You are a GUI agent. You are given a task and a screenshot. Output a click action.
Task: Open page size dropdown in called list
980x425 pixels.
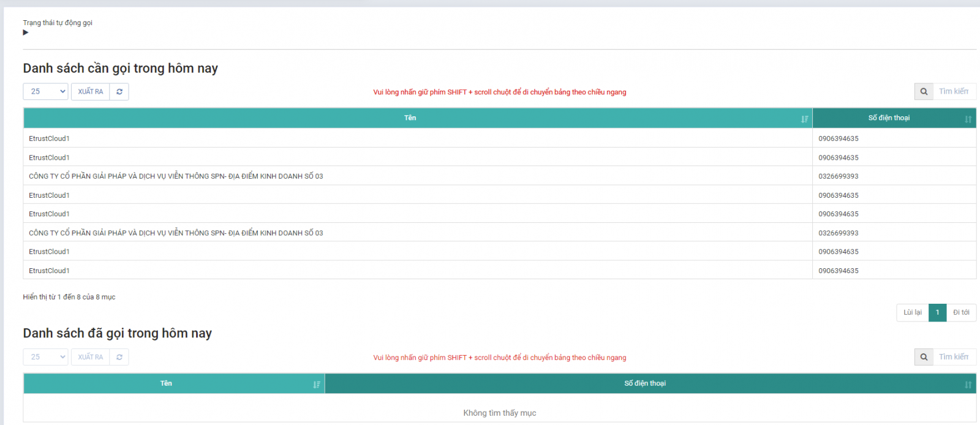[x=45, y=357]
